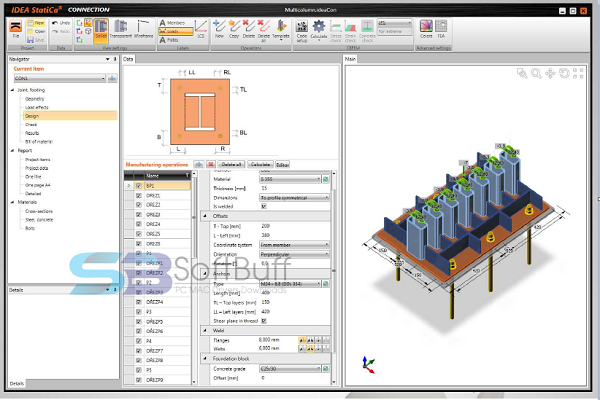Image resolution: width=600 pixels, height=400 pixels.
Task: Open the Coordinate system dropdown
Action: click(294, 245)
